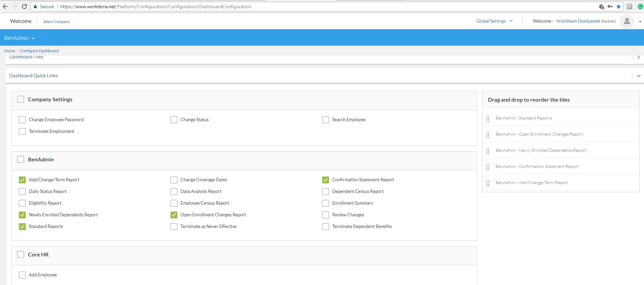
Task: Check the Dependent Census Report checkbox
Action: pos(326,192)
